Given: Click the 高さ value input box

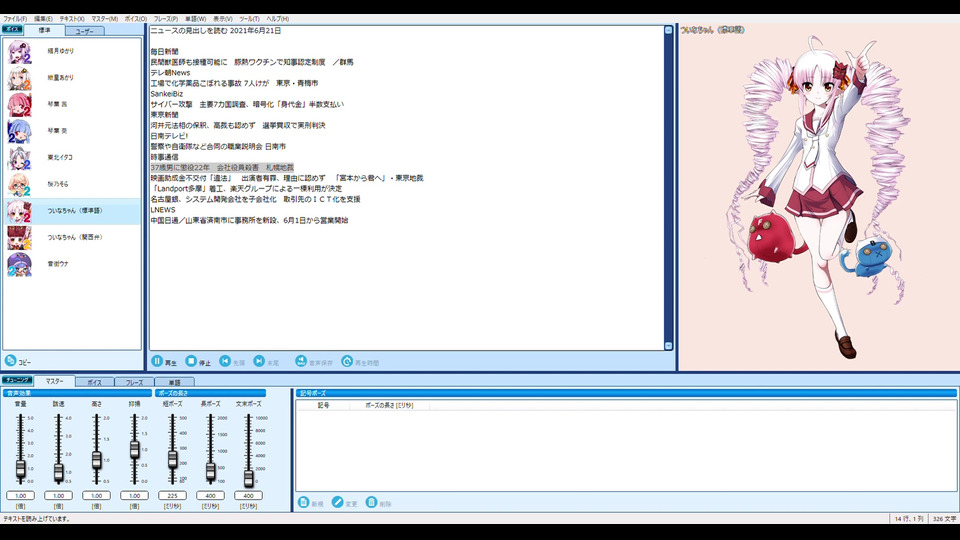Looking at the screenshot, I should (x=96, y=495).
